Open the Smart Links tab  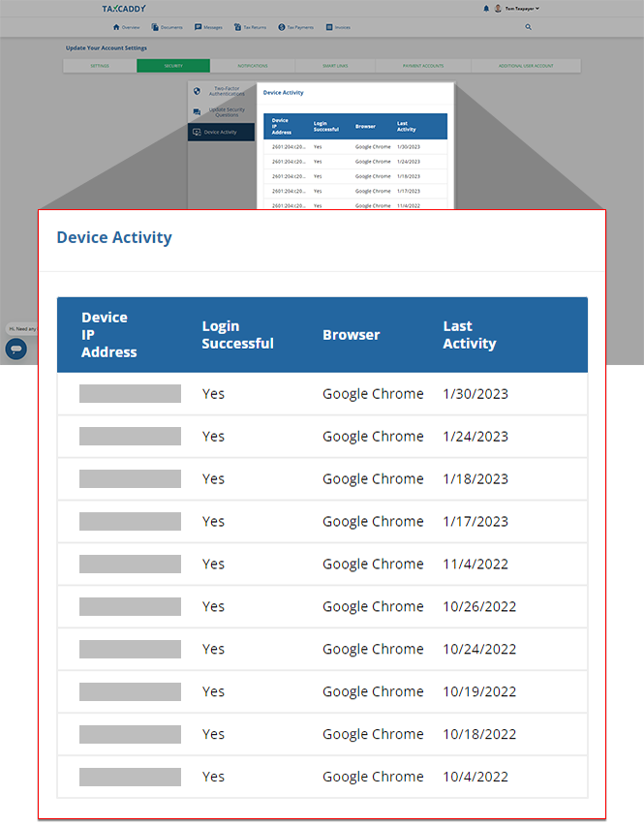coord(335,66)
